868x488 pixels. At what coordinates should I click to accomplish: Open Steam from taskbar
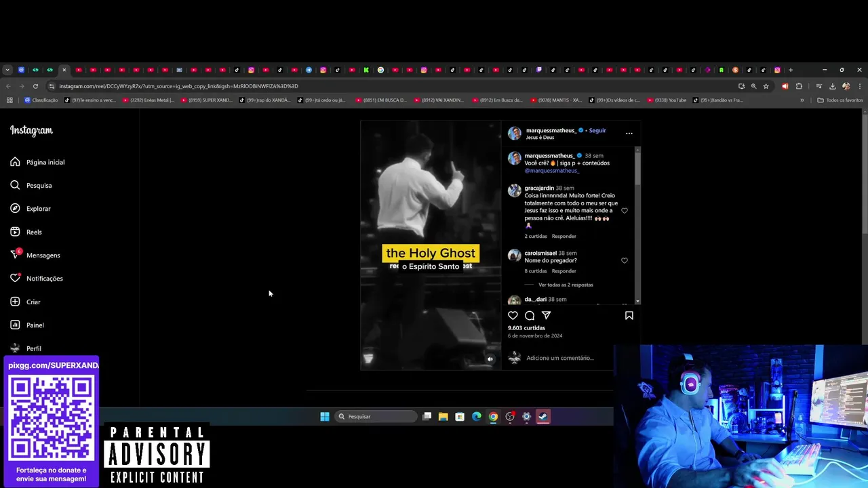coord(543,416)
